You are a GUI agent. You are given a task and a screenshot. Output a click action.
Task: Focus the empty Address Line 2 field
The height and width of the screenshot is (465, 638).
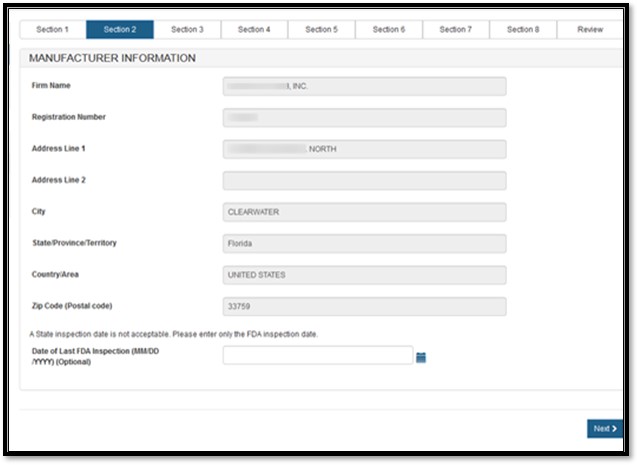(x=364, y=181)
